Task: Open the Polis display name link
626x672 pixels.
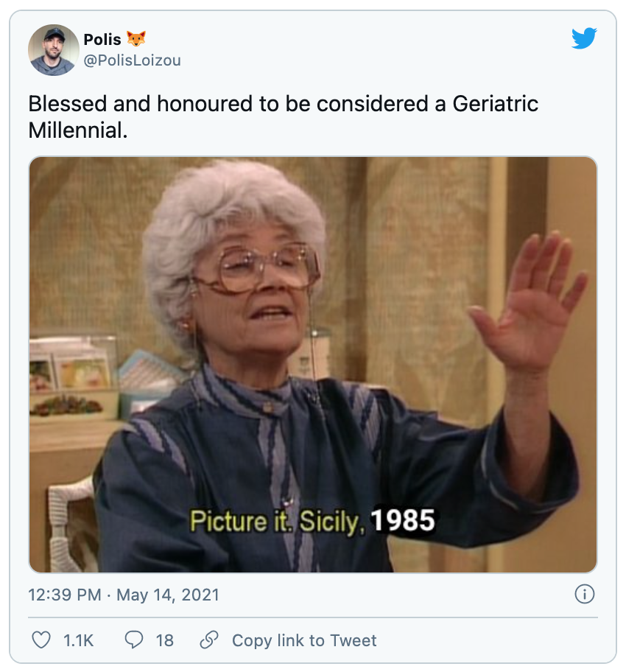Action: tap(102, 40)
